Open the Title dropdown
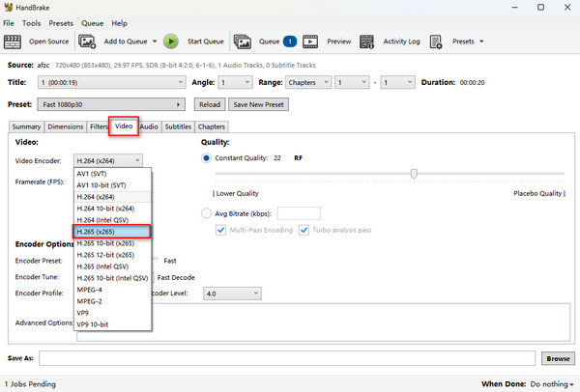This screenshot has width=580, height=392. [x=111, y=82]
